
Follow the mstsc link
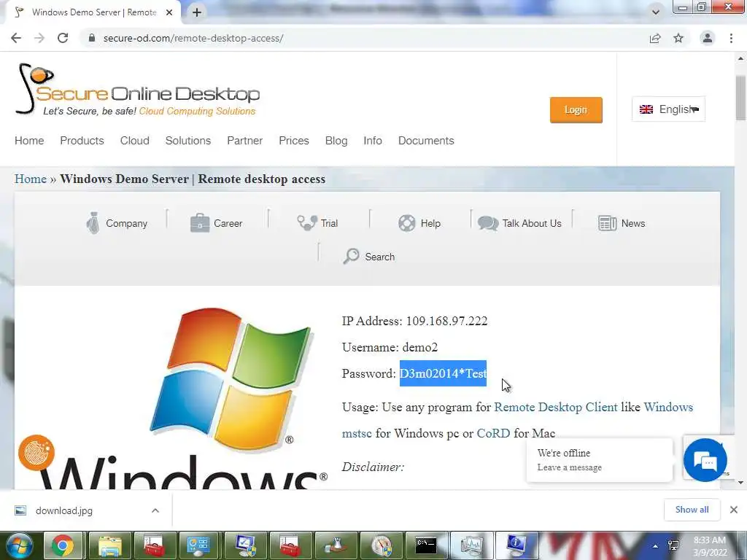(x=357, y=433)
